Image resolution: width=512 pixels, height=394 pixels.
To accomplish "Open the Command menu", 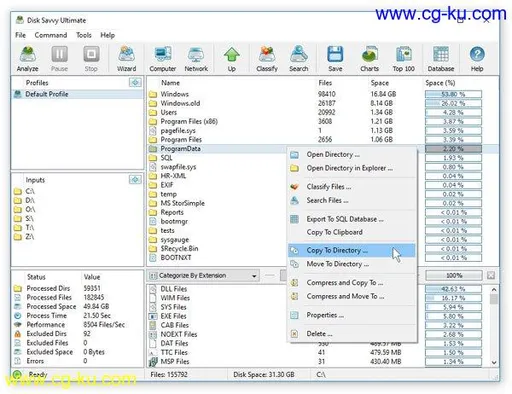I will click(x=51, y=35).
